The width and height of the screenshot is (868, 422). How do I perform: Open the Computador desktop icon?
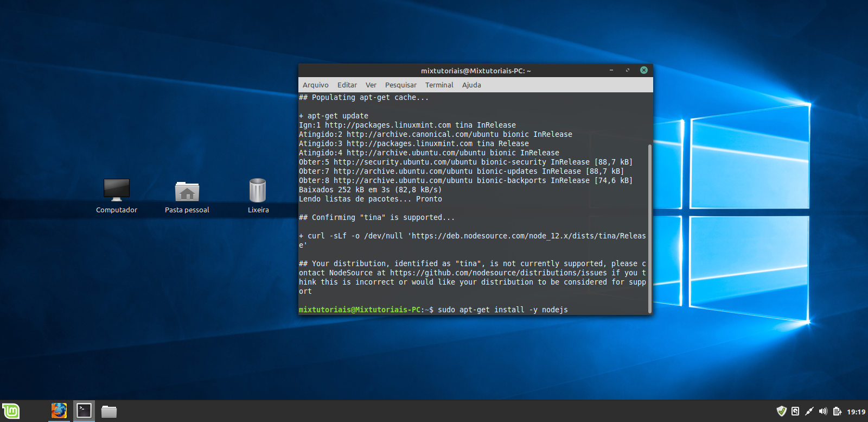(117, 196)
